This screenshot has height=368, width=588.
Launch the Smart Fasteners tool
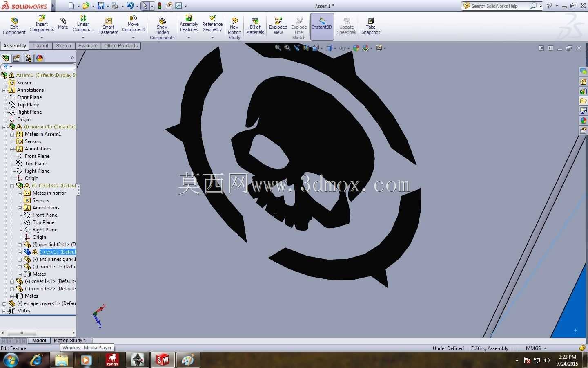108,26
